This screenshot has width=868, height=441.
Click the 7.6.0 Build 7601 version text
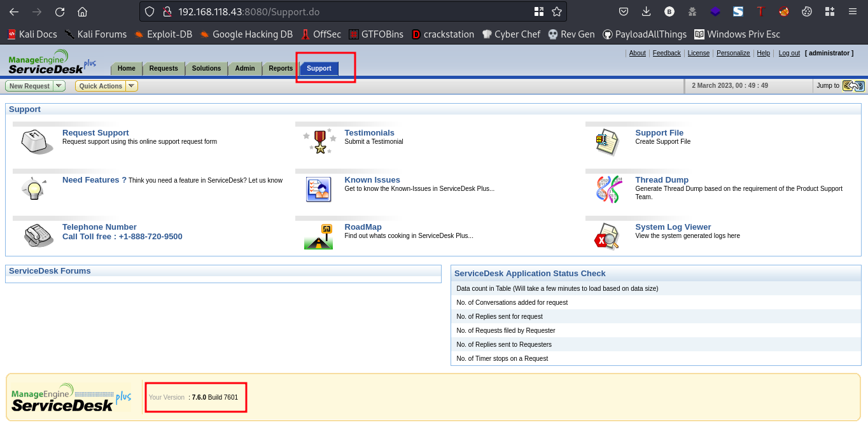click(214, 397)
